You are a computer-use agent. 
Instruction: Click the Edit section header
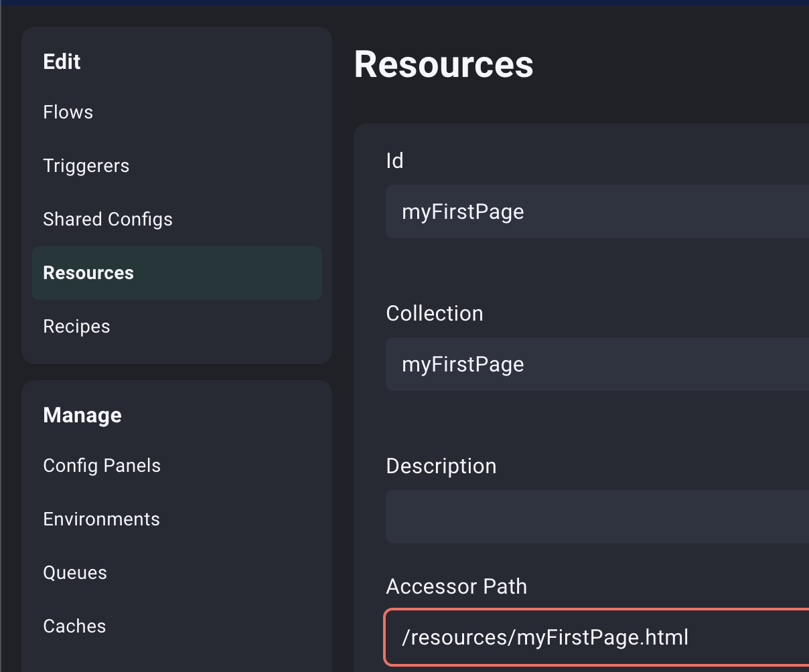point(62,62)
